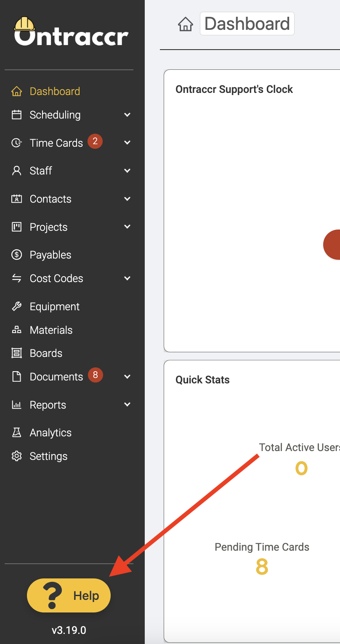Image resolution: width=340 pixels, height=644 pixels.
Task: Expand the Documents submenu chevron
Action: [127, 377]
